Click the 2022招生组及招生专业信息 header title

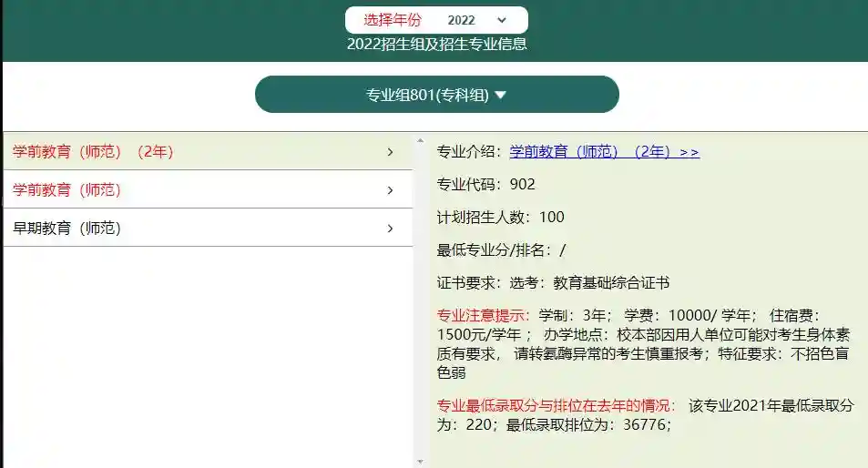point(436,44)
